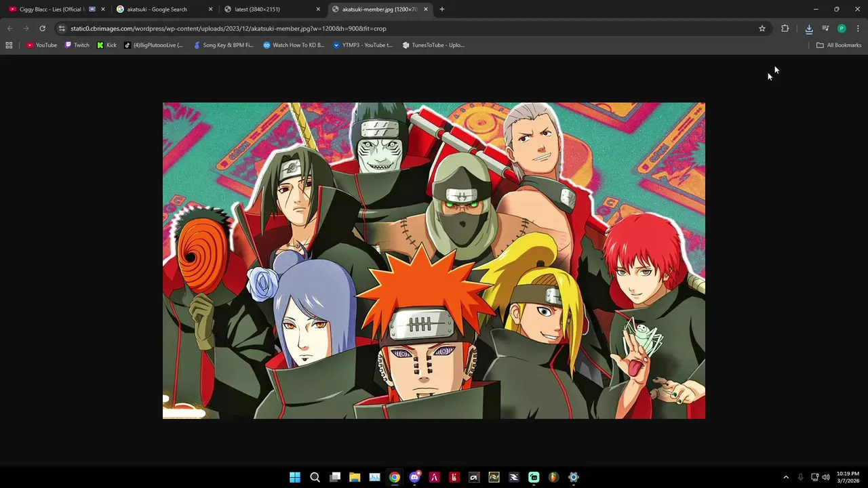
Task: Open the Chrome Downloads panel
Action: [809, 28]
